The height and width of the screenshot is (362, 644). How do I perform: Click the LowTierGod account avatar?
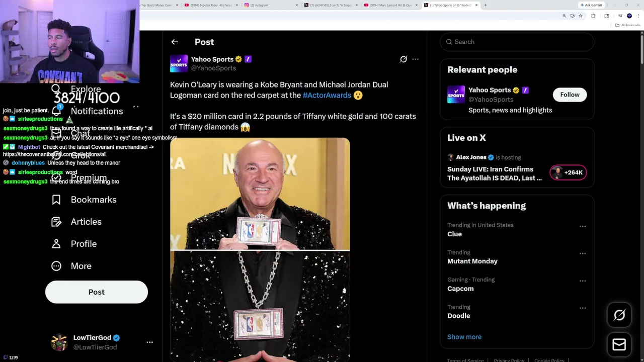pos(59,342)
